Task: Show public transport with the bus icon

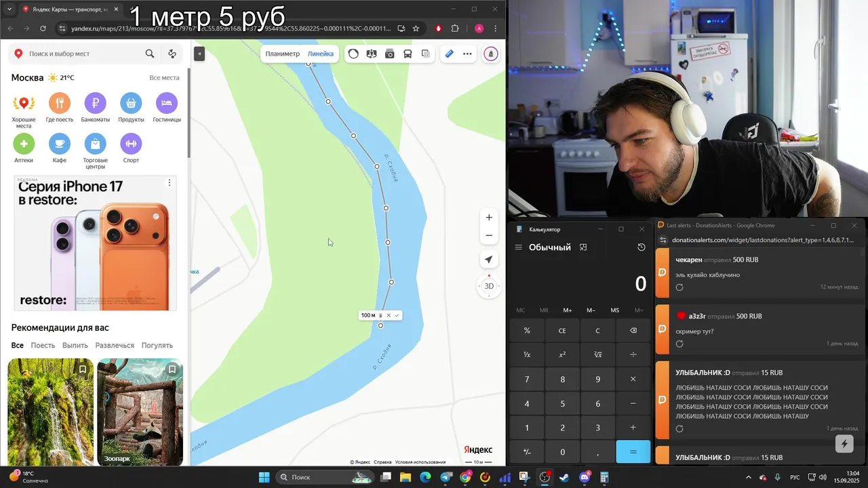Action: point(408,54)
